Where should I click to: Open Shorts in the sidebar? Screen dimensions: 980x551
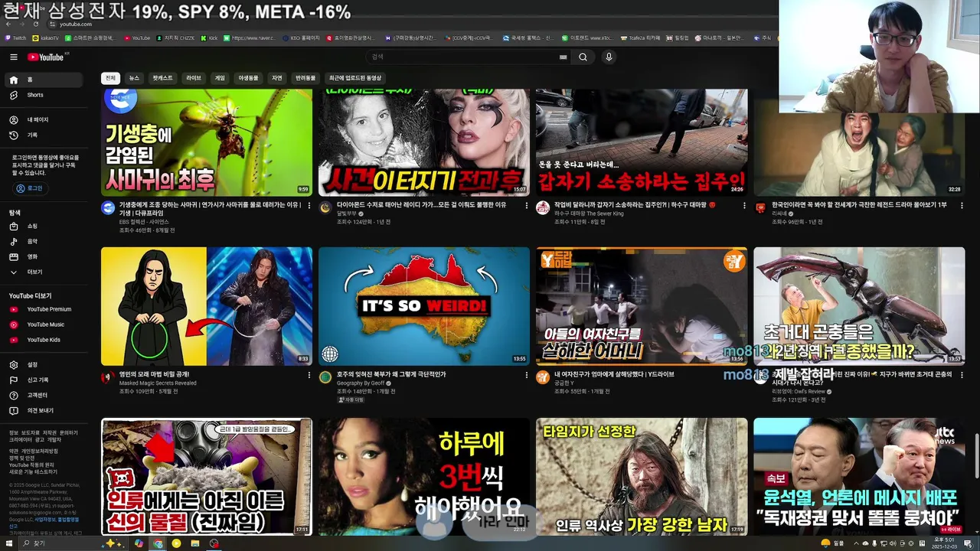[x=44, y=95]
